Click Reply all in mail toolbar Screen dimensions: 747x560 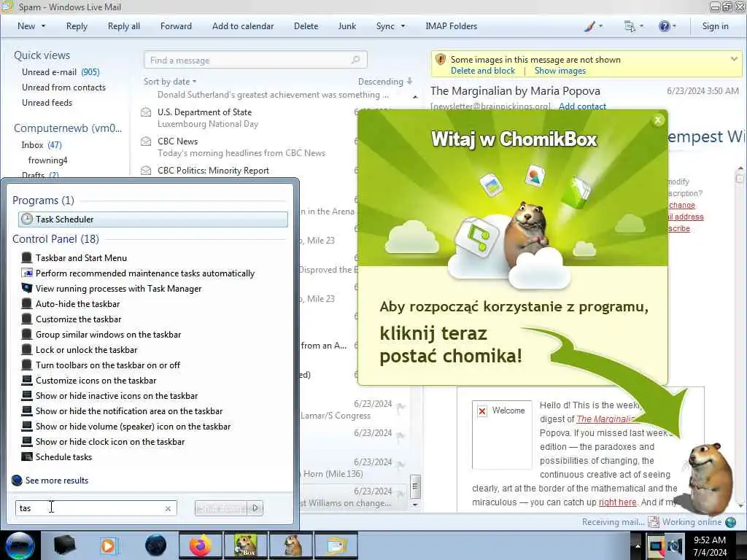tap(124, 26)
